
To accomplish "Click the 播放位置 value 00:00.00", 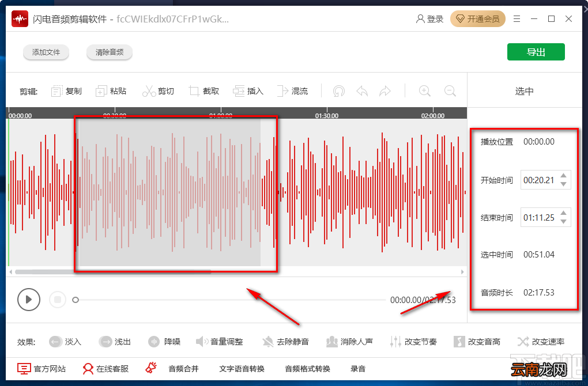I will [x=539, y=142].
